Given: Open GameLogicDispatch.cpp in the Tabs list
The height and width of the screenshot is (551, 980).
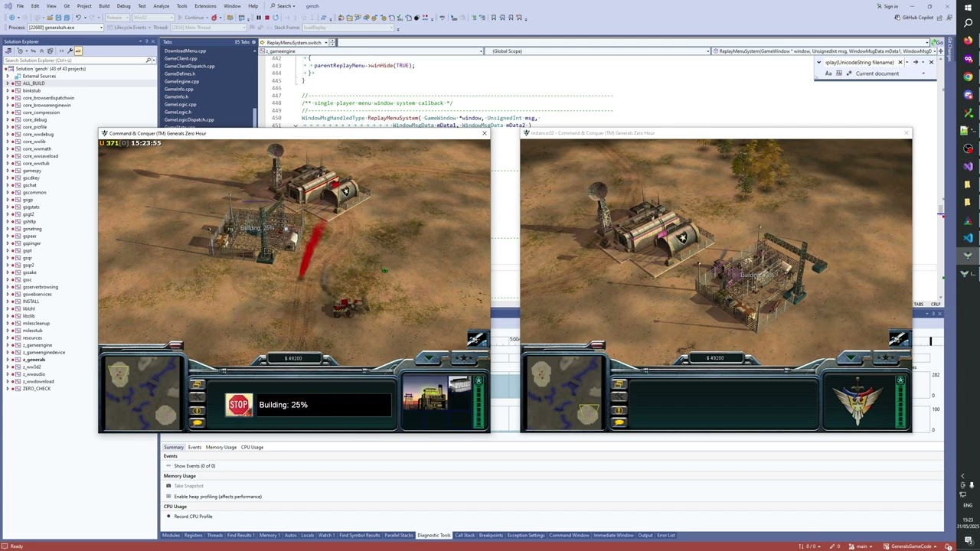Looking at the screenshot, I should [189, 119].
